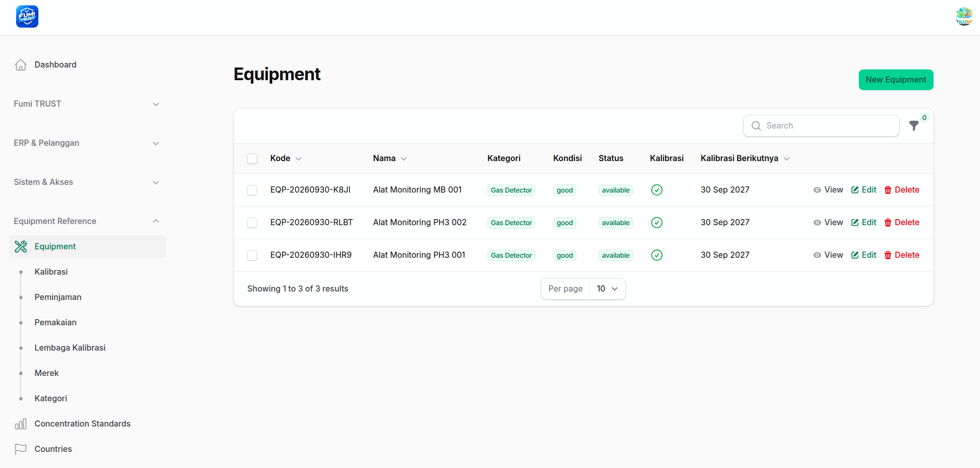Open the Per page 10 dropdown

coord(607,289)
